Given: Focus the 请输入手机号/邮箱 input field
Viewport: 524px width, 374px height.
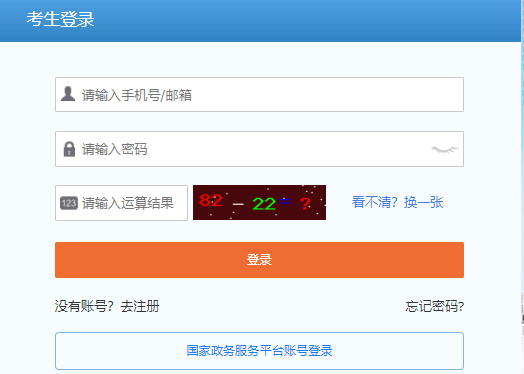Looking at the screenshot, I should point(259,95).
